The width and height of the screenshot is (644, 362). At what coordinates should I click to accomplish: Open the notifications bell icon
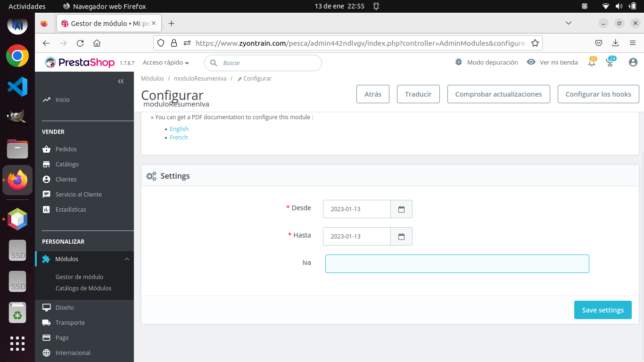tap(592, 62)
